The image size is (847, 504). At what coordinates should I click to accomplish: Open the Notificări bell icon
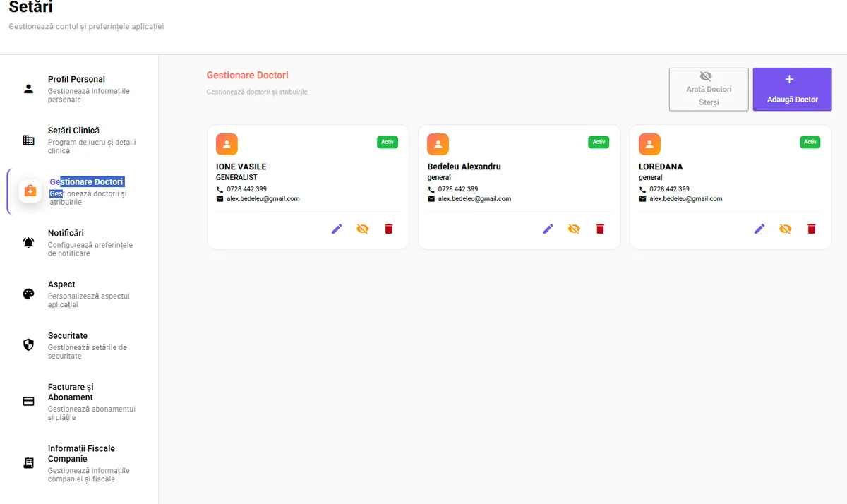click(28, 242)
